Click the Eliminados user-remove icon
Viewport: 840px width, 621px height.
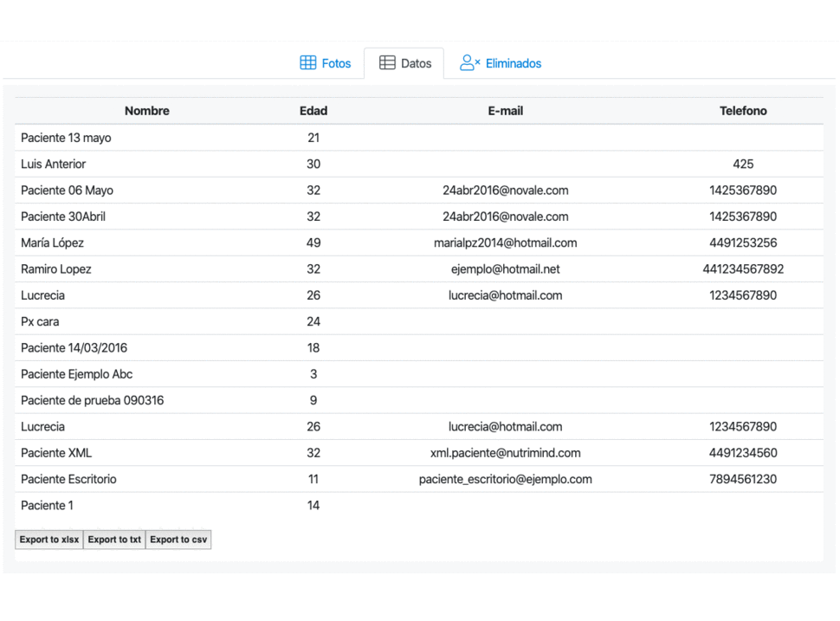(x=470, y=62)
